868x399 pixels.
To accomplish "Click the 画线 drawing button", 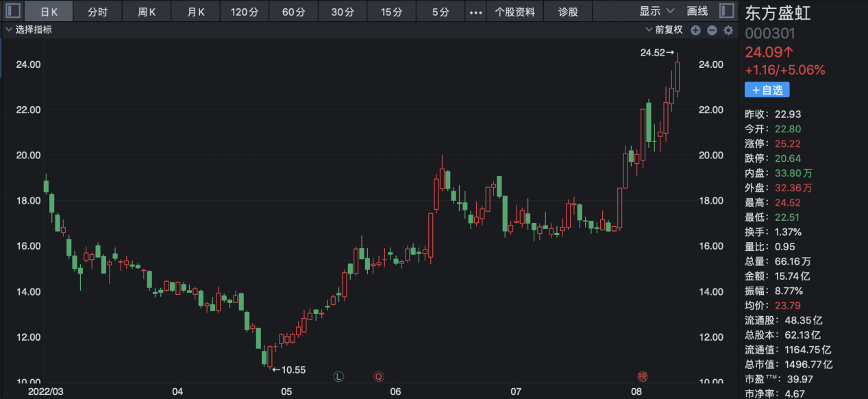I will pyautogui.click(x=697, y=12).
